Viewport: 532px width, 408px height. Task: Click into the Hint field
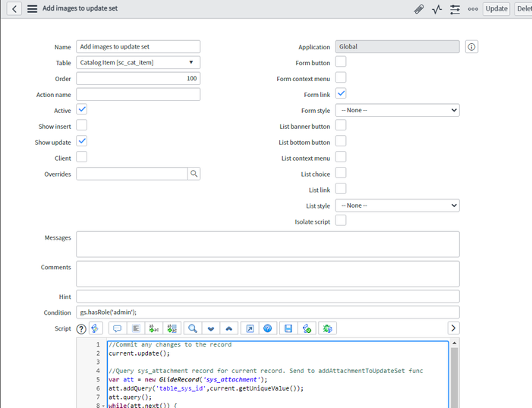coord(268,297)
